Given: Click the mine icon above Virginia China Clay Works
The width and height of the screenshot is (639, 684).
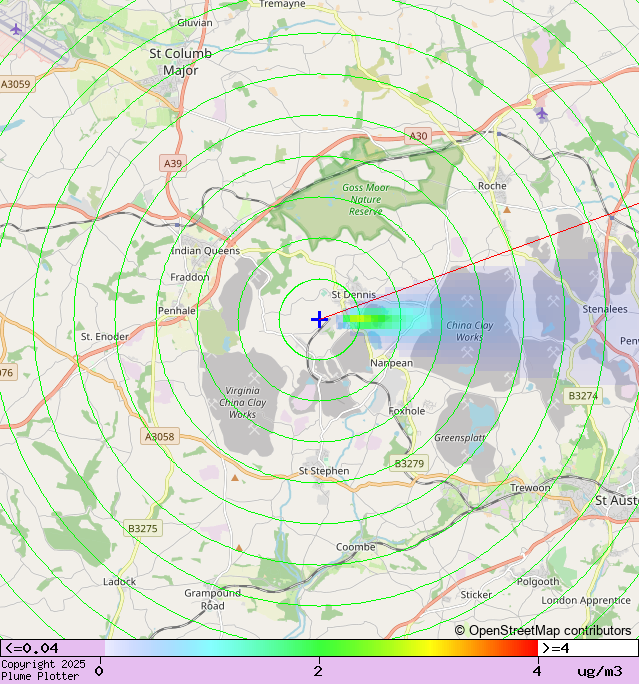Looking at the screenshot, I should (254, 377).
